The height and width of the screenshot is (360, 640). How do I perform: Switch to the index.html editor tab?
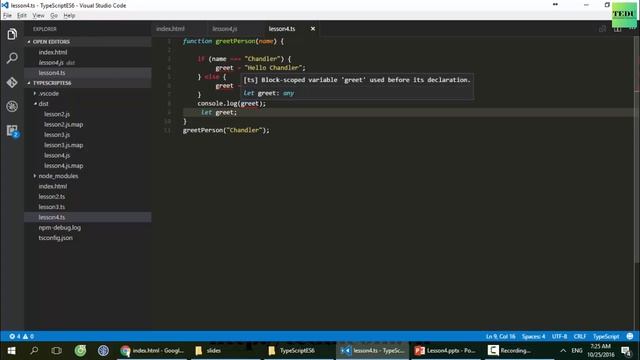pos(170,29)
